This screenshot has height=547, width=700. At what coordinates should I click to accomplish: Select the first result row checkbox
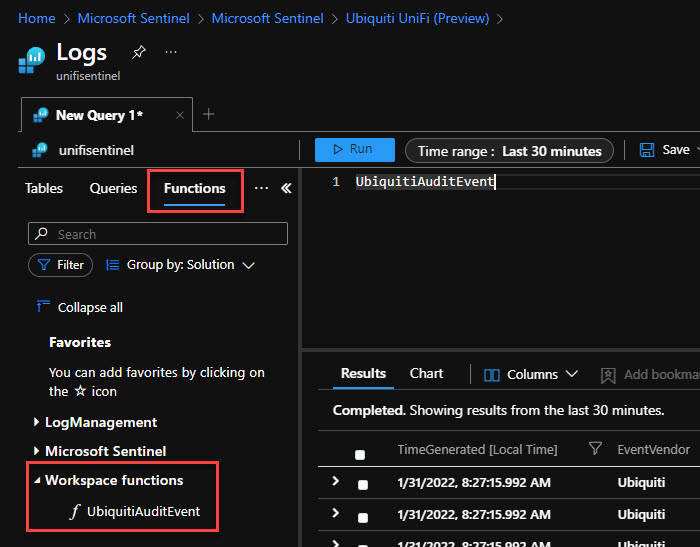pyautogui.click(x=363, y=485)
